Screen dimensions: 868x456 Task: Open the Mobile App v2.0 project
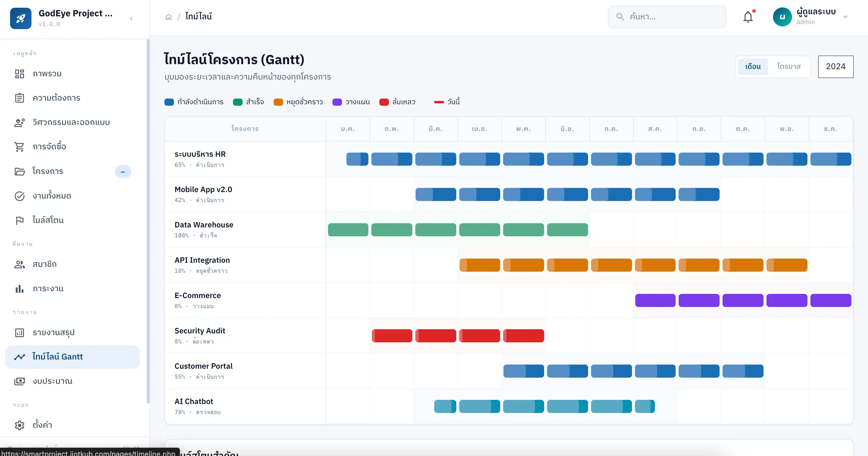click(203, 189)
